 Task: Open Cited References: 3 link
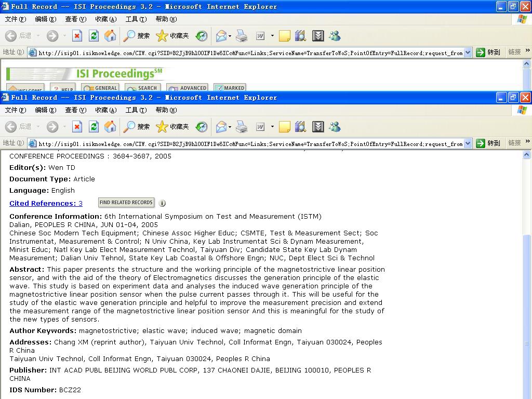[x=46, y=203]
